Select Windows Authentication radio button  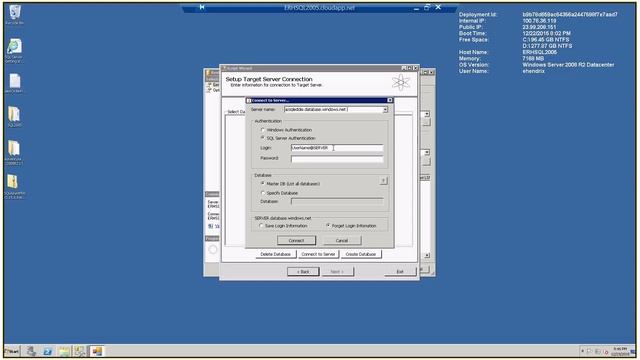pos(263,130)
